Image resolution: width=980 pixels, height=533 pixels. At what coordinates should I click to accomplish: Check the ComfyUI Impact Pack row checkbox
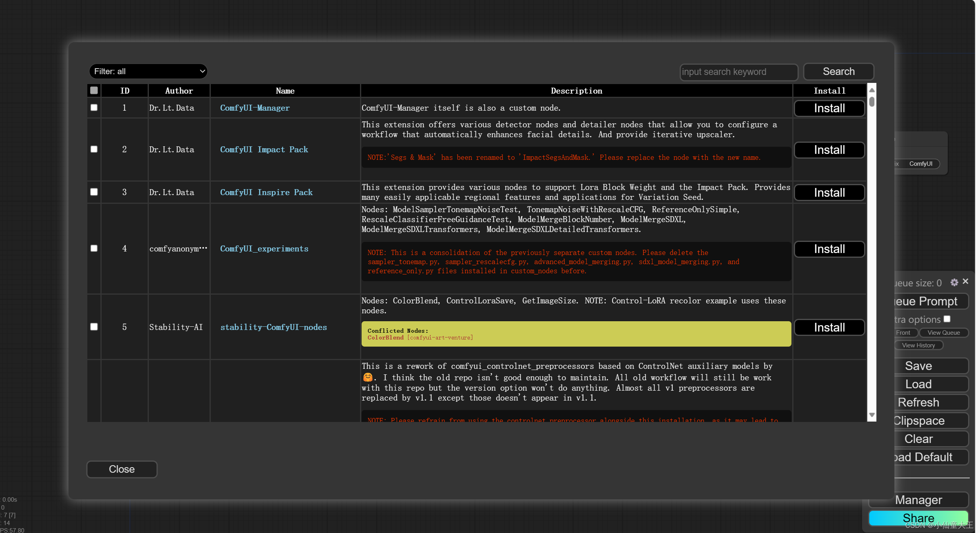pyautogui.click(x=94, y=150)
